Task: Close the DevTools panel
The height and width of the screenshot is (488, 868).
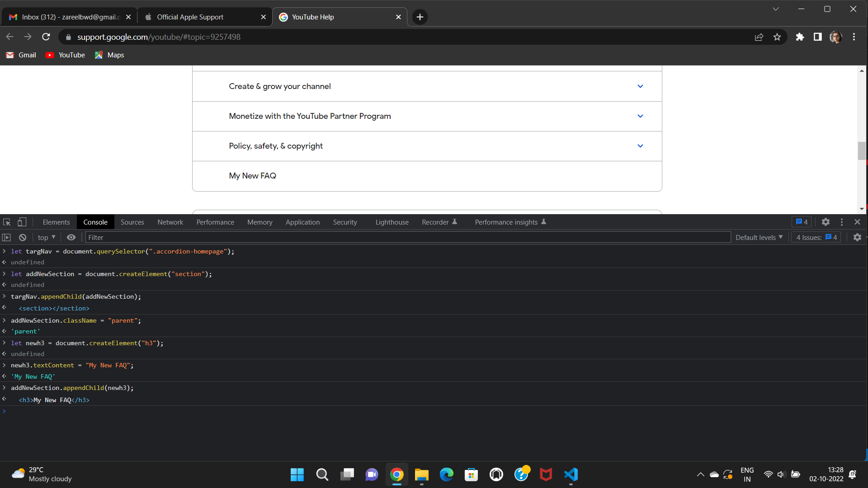Action: pyautogui.click(x=857, y=222)
